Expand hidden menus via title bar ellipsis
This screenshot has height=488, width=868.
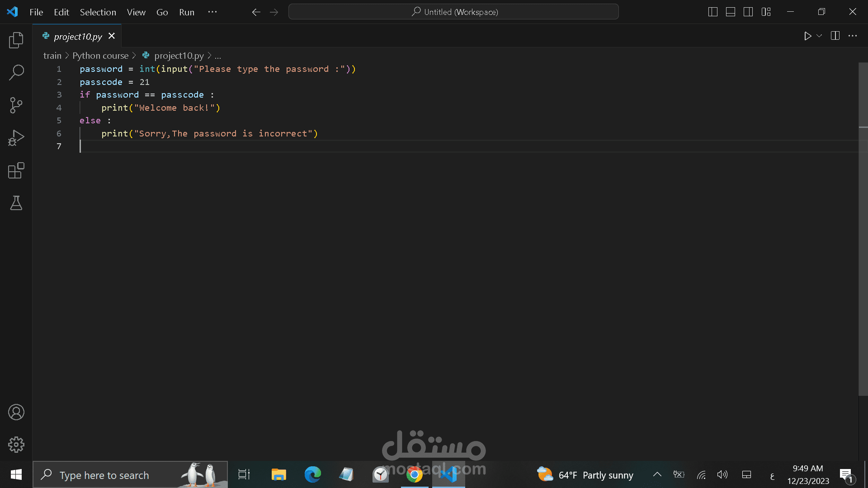pos(212,12)
